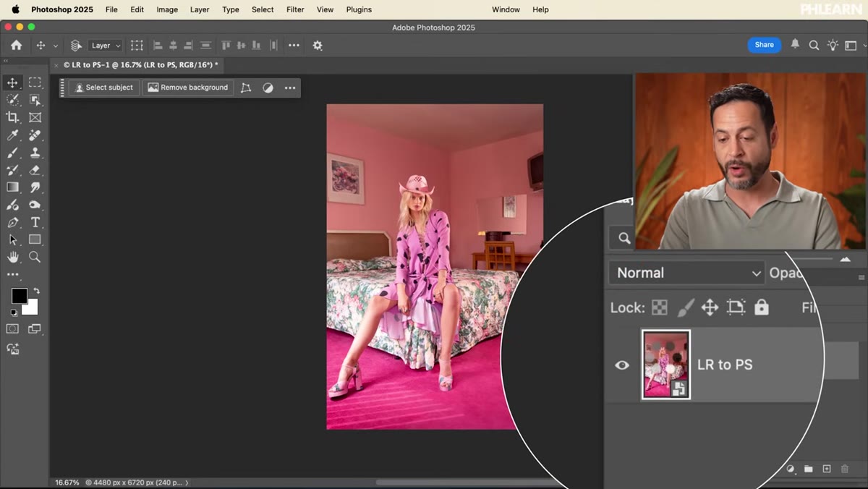Select the Rectangle shape tool
This screenshot has height=489, width=868.
35,239
